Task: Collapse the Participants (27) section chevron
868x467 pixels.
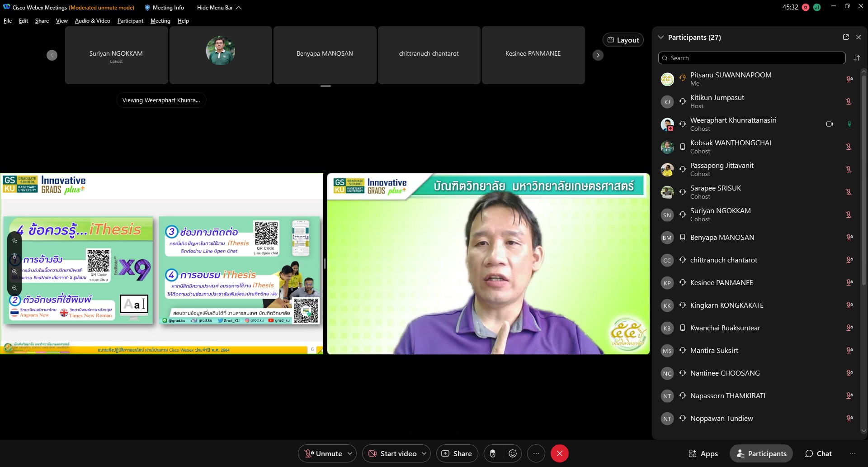Action: [x=661, y=37]
